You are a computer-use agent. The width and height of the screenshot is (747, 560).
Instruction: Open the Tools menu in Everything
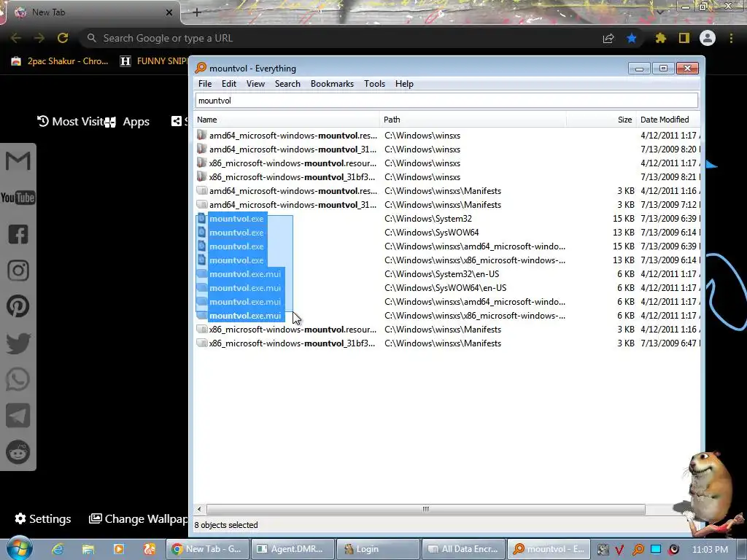tap(374, 84)
